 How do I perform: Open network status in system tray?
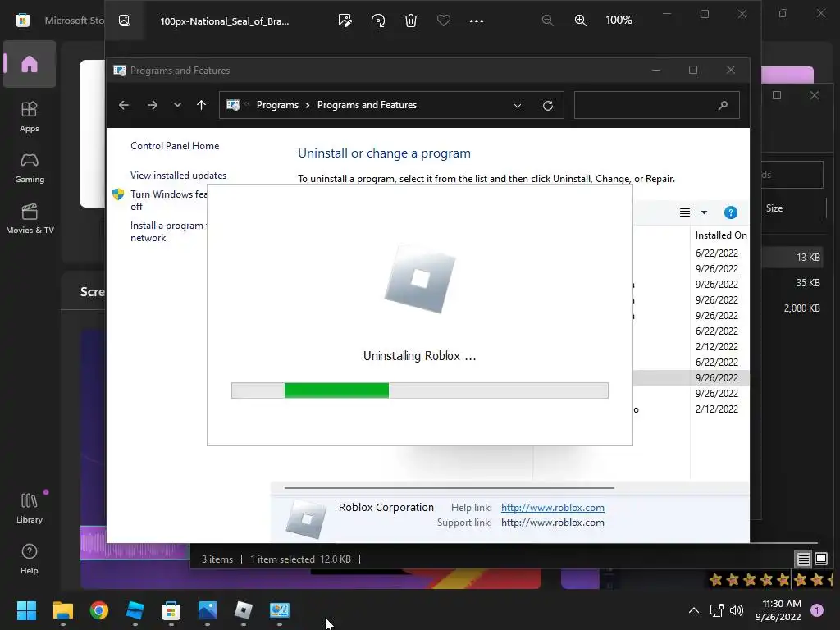point(717,610)
